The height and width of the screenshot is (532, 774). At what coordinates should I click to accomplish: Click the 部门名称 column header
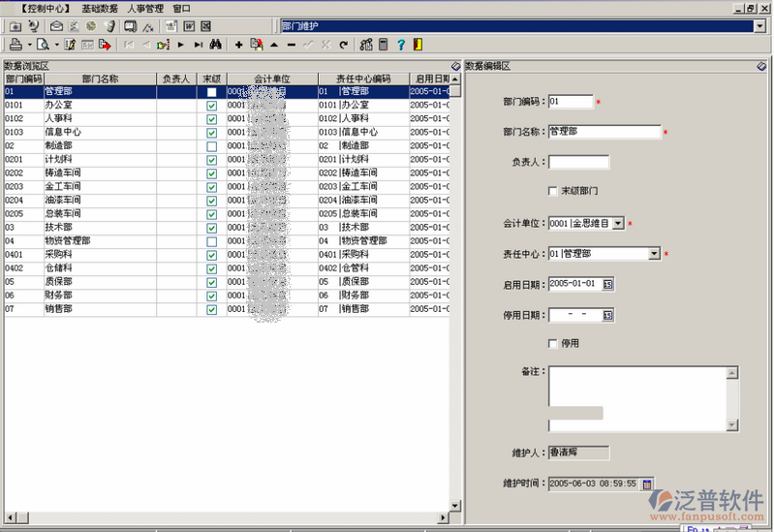100,78
